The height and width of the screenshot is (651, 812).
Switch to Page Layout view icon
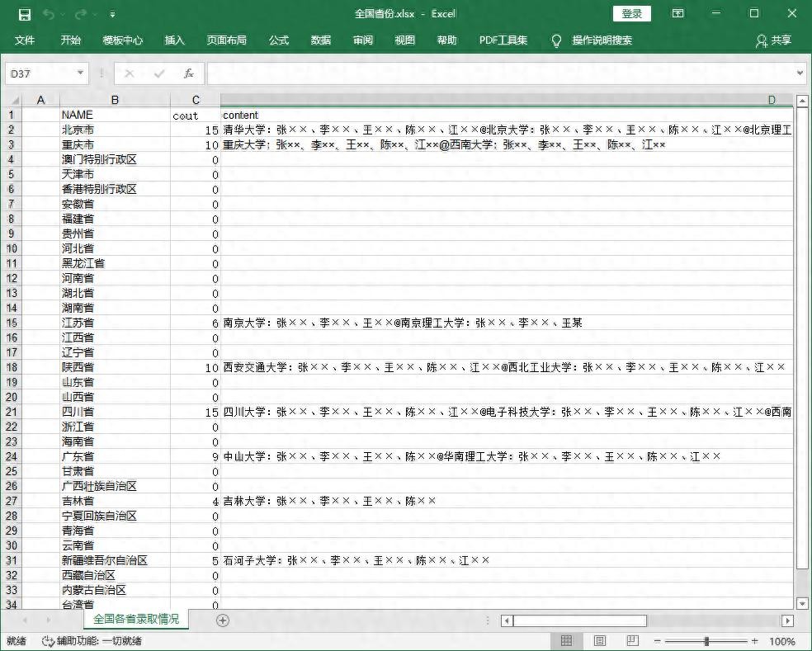[x=600, y=641]
